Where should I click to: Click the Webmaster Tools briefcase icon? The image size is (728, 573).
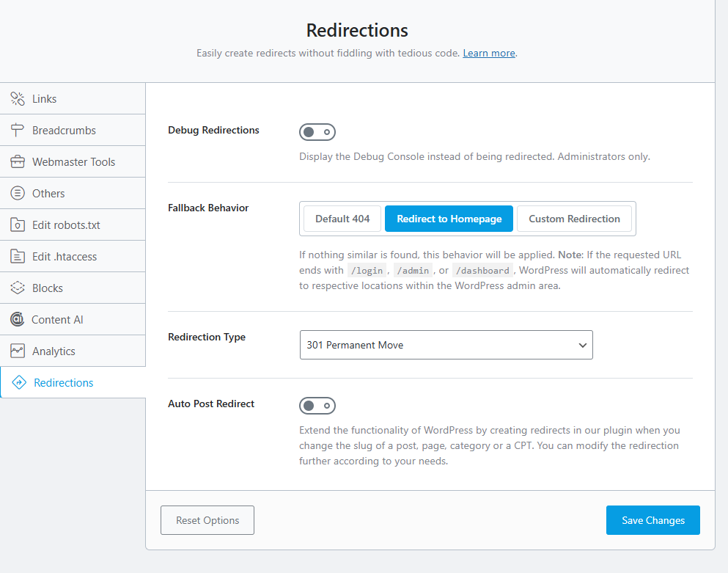point(18,162)
